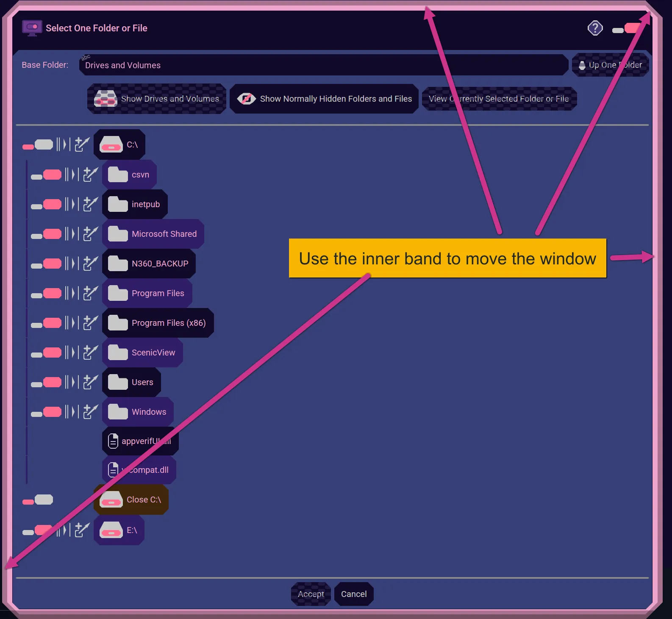Click the plus-arrow icon beside Program Files (x86)

91,322
